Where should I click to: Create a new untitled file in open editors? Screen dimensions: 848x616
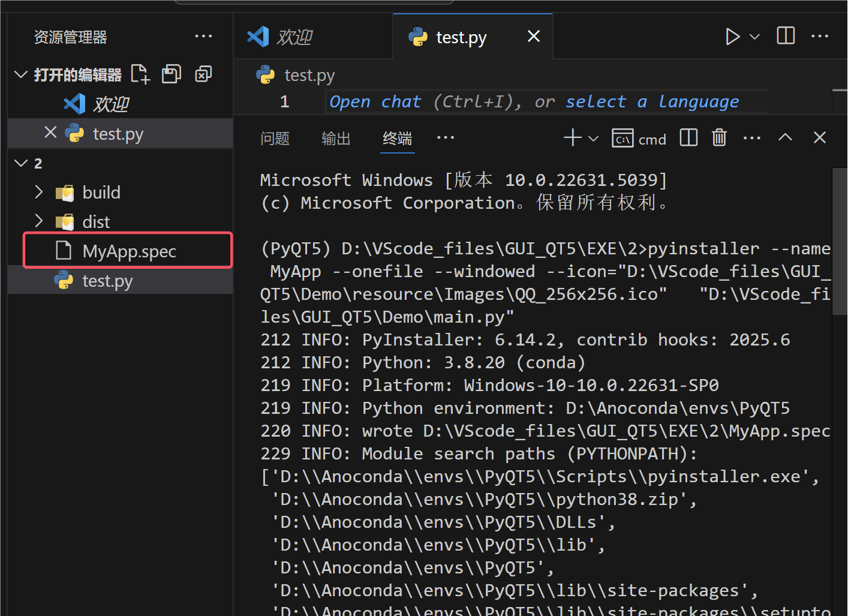(x=140, y=73)
